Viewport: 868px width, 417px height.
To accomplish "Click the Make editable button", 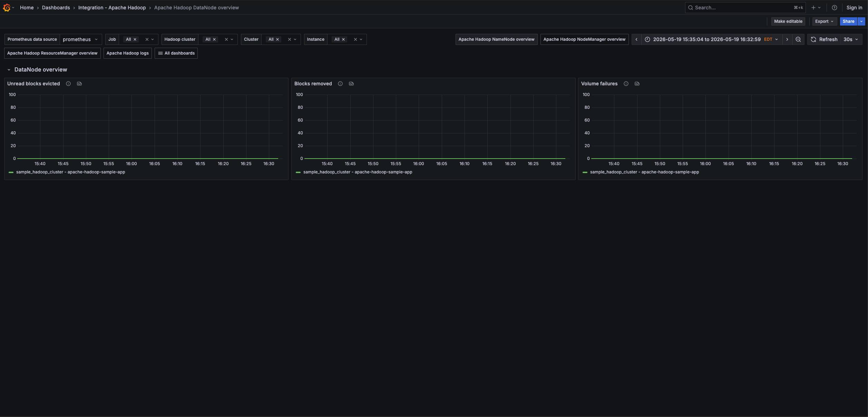I will pyautogui.click(x=788, y=21).
